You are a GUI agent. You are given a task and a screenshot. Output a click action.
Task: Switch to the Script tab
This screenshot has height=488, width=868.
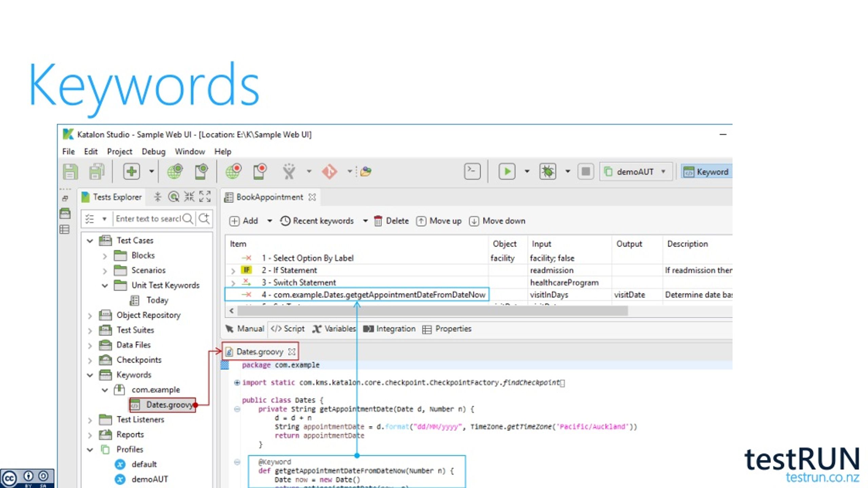coord(288,329)
